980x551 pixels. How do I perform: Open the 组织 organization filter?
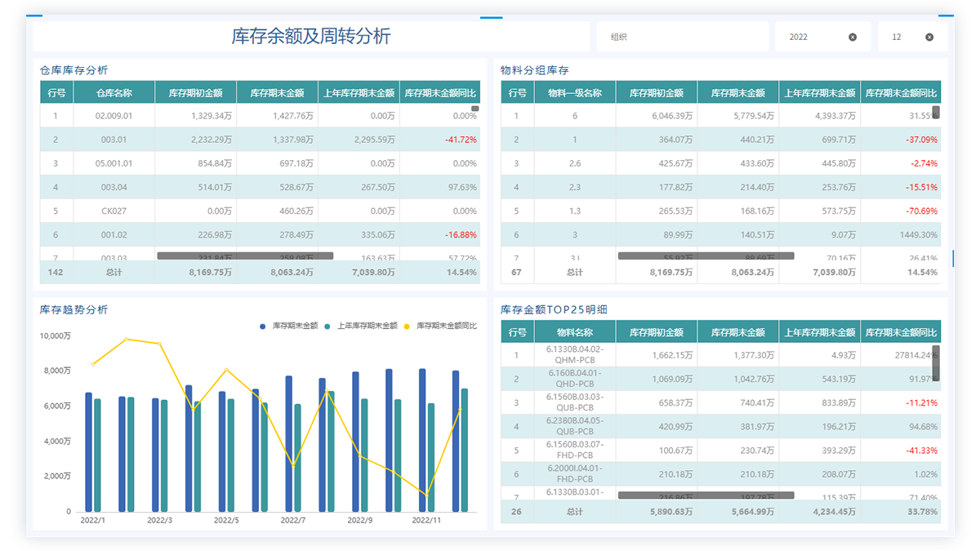[x=682, y=37]
